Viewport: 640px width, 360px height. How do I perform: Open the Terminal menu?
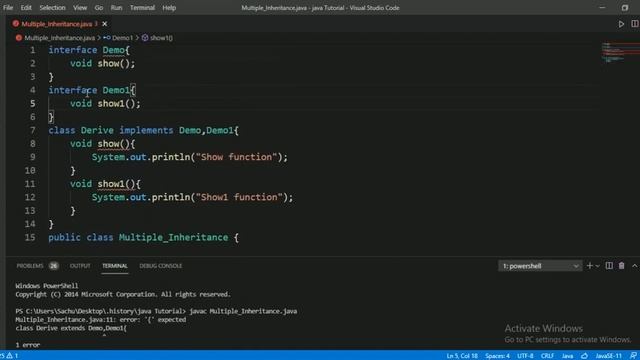point(142,8)
